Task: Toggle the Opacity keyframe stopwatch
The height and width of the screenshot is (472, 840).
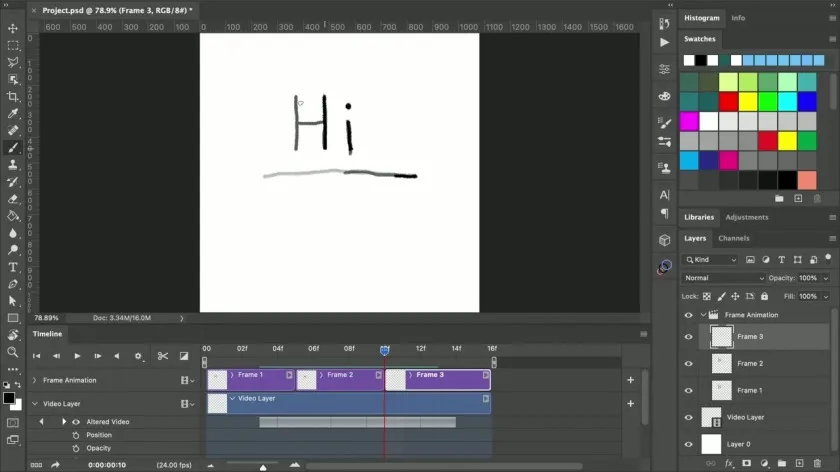Action: click(76, 448)
